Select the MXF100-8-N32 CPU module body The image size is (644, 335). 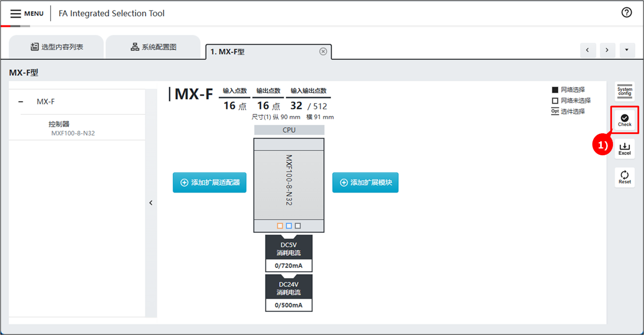tap(289, 180)
